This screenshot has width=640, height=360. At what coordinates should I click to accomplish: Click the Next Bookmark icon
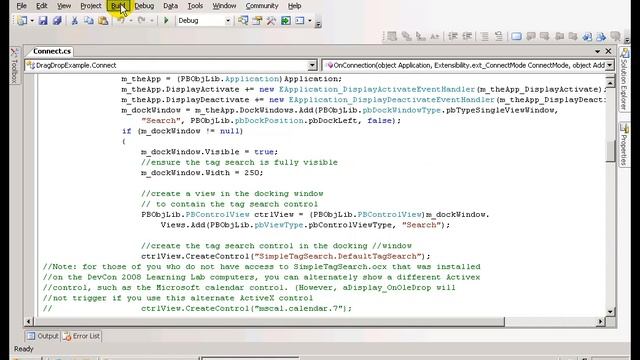click(x=544, y=36)
